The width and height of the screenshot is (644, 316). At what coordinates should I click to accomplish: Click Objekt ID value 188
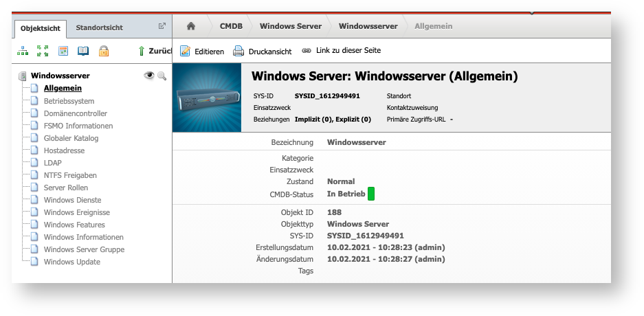pyautogui.click(x=334, y=212)
